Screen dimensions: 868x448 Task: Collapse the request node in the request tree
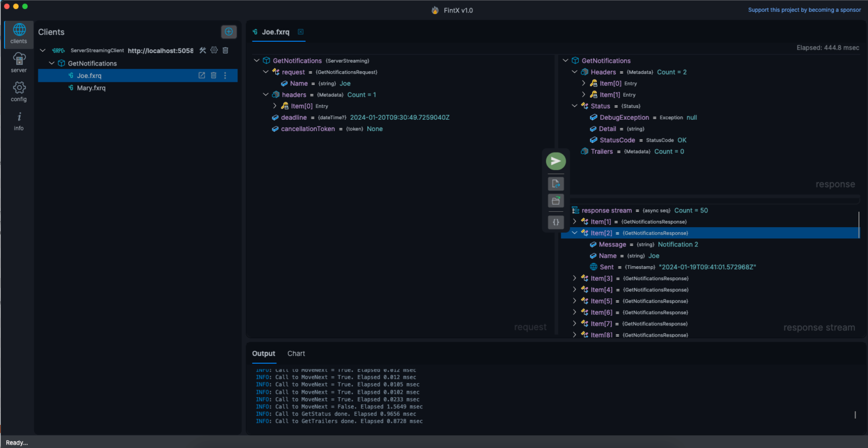pos(265,72)
